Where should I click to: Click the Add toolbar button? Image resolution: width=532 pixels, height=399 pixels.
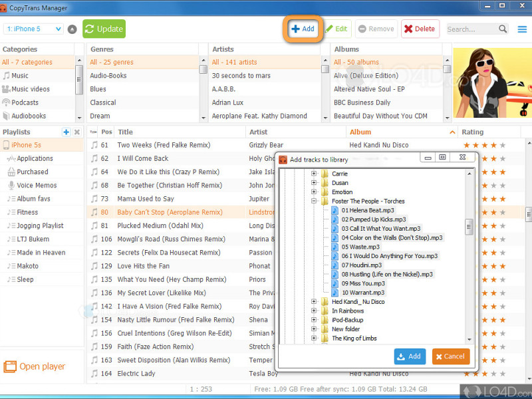coord(303,29)
